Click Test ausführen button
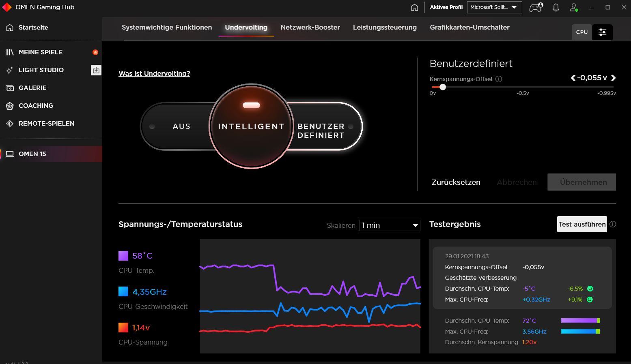 (582, 224)
